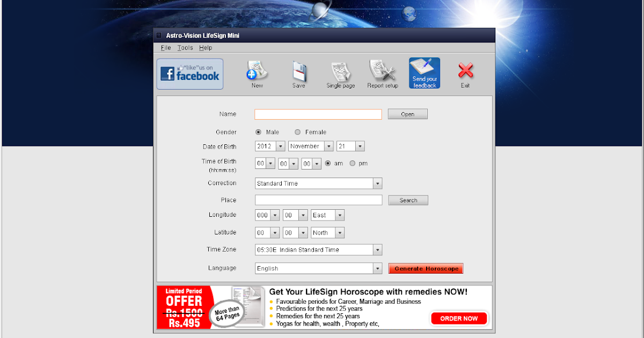Viewport: 644px width, 338px height.
Task: Select the Single page toolbar icon
Action: [x=341, y=74]
